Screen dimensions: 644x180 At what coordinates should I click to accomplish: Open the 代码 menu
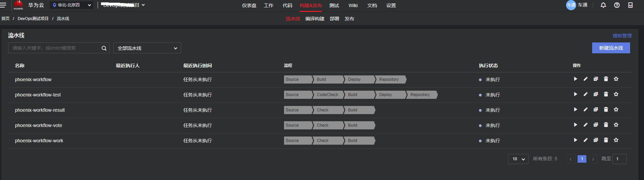287,5
